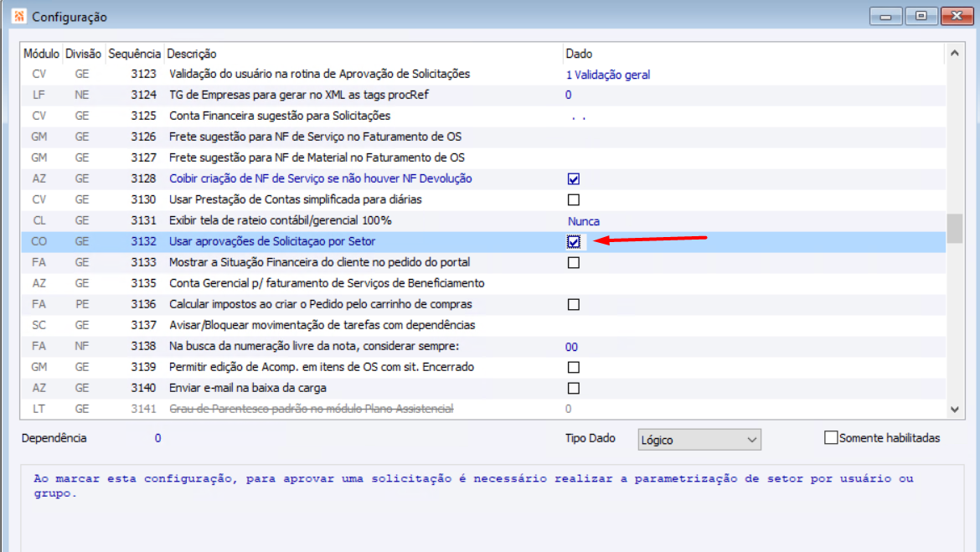Enable Mostrar a Situação Financeira do cliente checkbox
Image resolution: width=980 pixels, height=552 pixels.
coord(573,262)
